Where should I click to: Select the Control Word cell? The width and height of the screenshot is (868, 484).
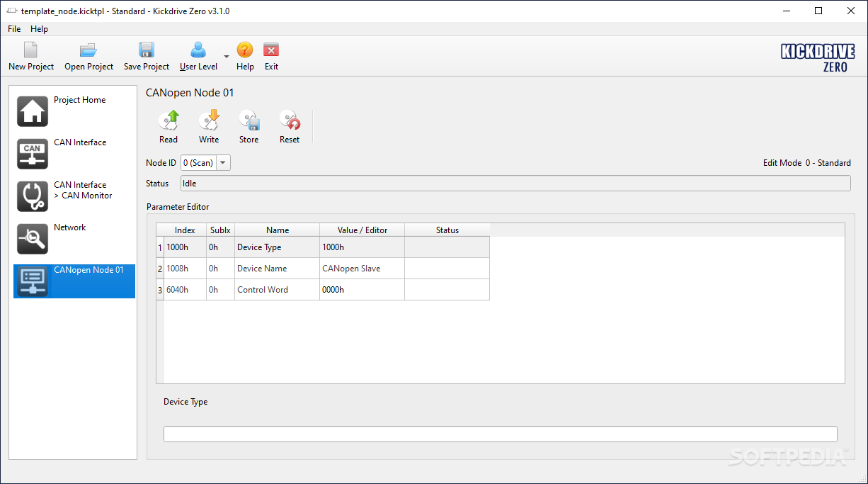(278, 290)
